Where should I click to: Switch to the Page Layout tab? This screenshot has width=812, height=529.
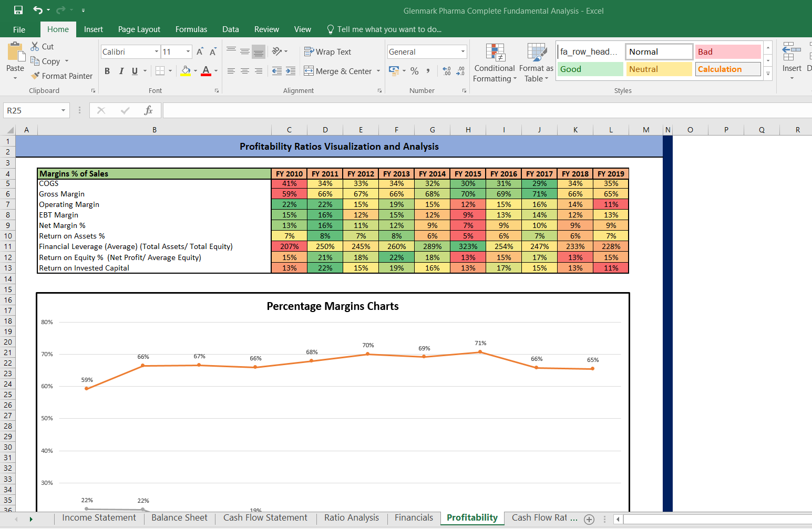pos(139,29)
